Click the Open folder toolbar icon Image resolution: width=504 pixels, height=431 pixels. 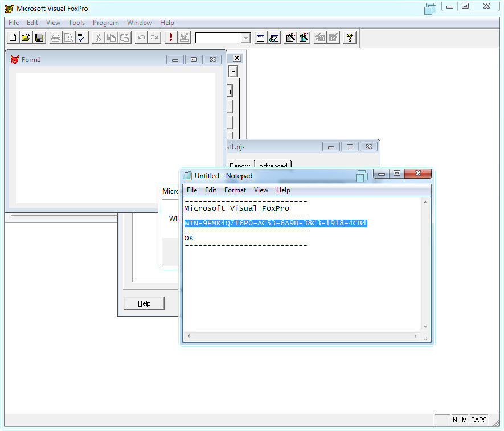click(26, 38)
